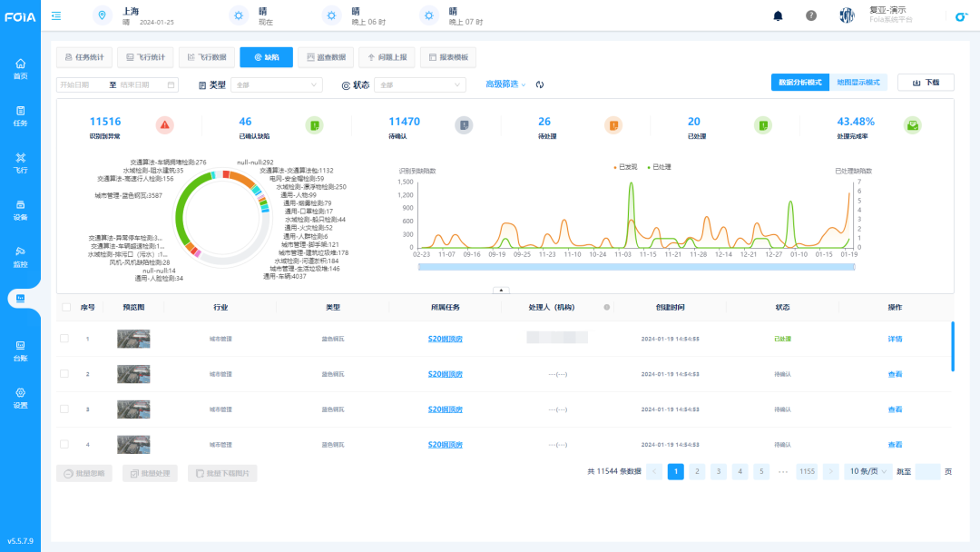Open the 类型 (type) dropdown
The width and height of the screenshot is (980, 552).
click(276, 84)
